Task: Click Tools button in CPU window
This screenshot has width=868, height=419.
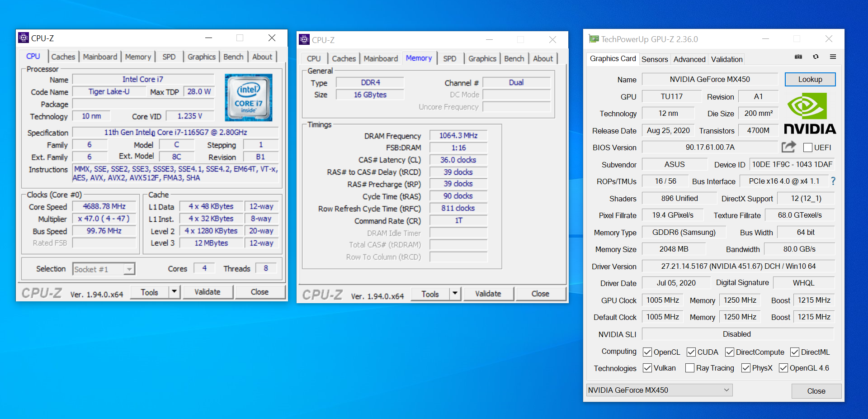Action: pyautogui.click(x=150, y=292)
